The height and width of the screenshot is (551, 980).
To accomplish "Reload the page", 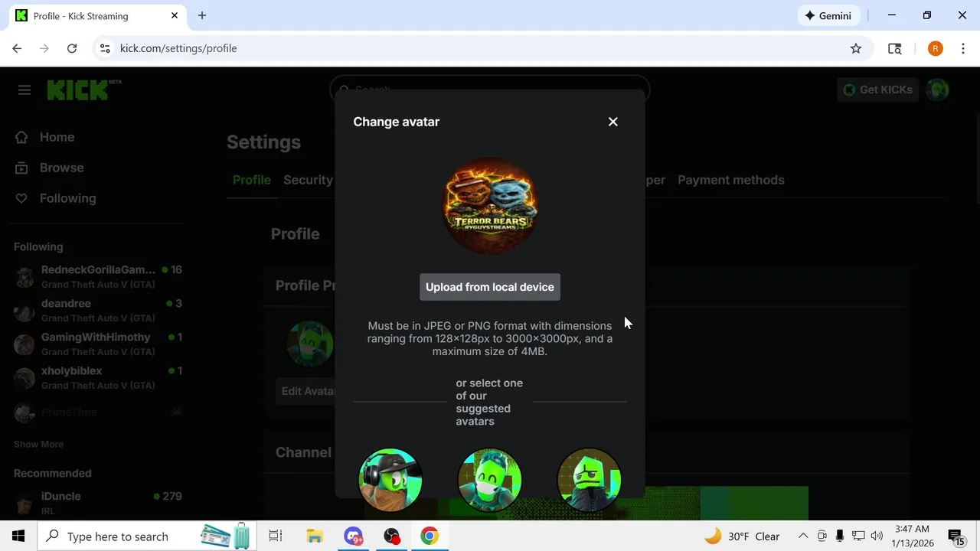I will 72,48.
